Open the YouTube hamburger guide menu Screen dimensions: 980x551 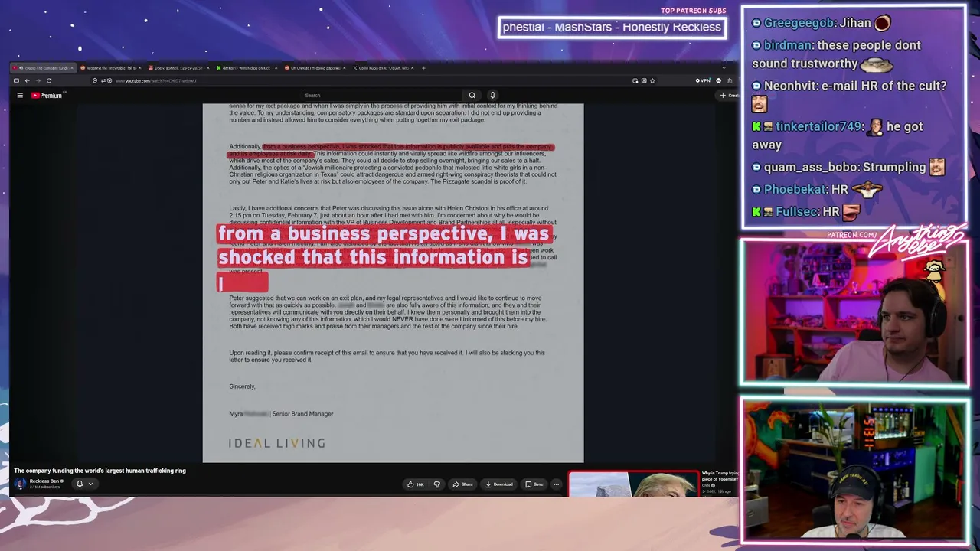[20, 96]
